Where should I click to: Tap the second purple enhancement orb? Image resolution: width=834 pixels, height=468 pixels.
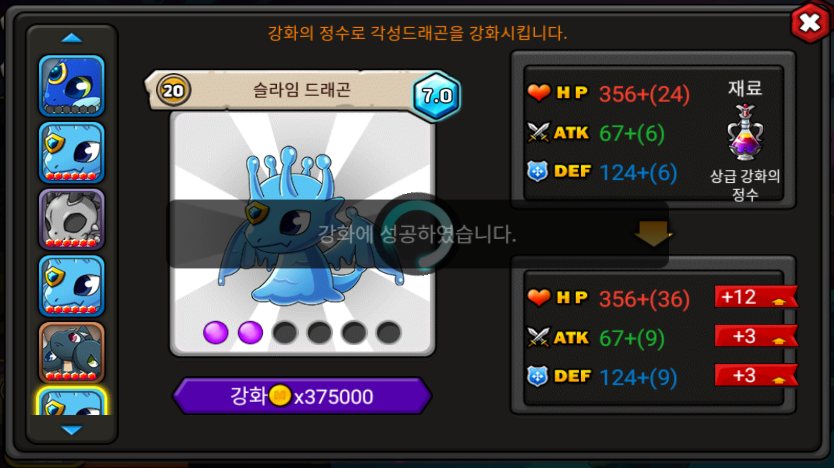250,333
